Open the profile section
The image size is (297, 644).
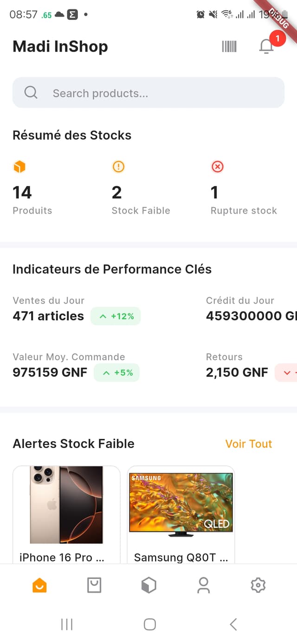tap(203, 585)
